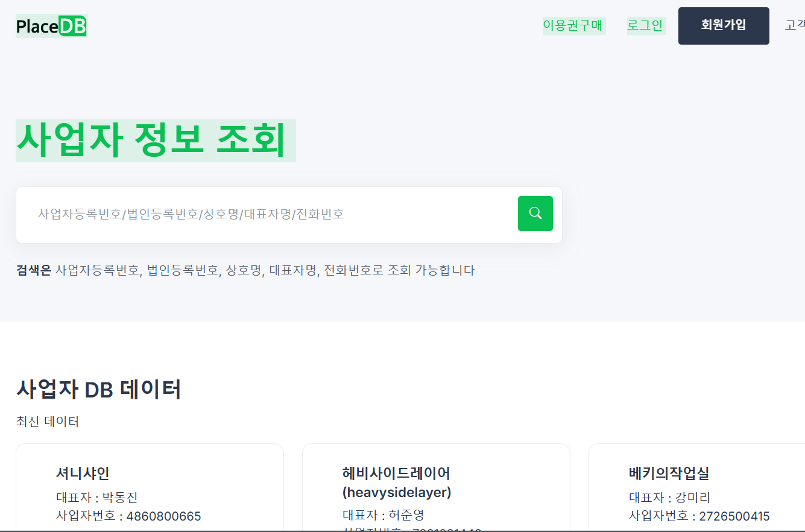The width and height of the screenshot is (805, 532).
Task: Click the 사업자 정보 조회 heading
Action: pyautogui.click(x=151, y=140)
